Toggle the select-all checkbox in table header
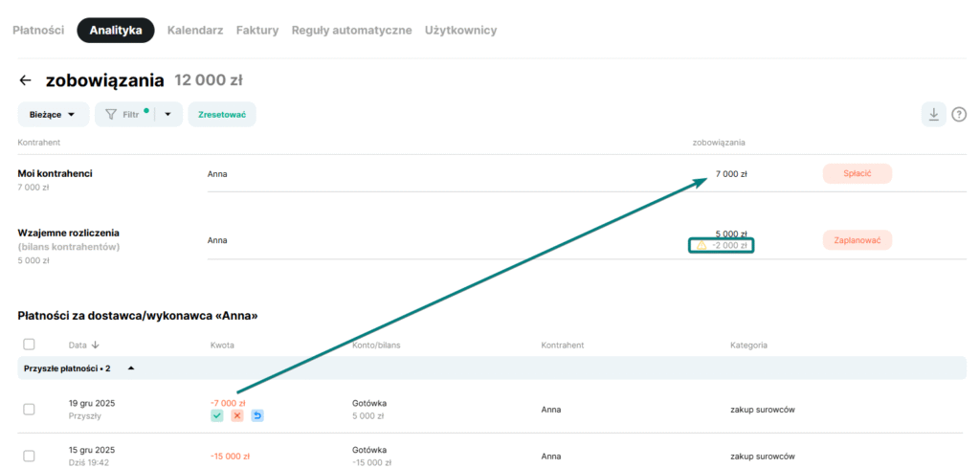This screenshot has width=980, height=468. tap(29, 345)
